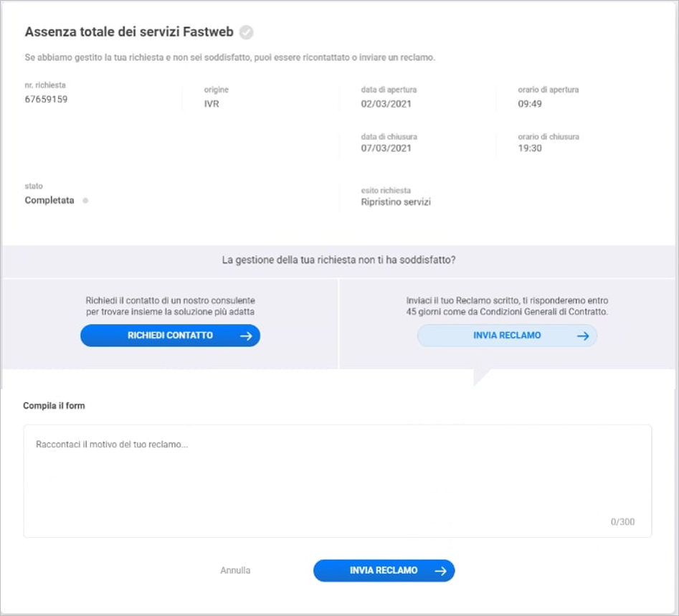Click arrow icon on bottom INVIA RECLAMO button
The height and width of the screenshot is (616, 679).
click(440, 571)
